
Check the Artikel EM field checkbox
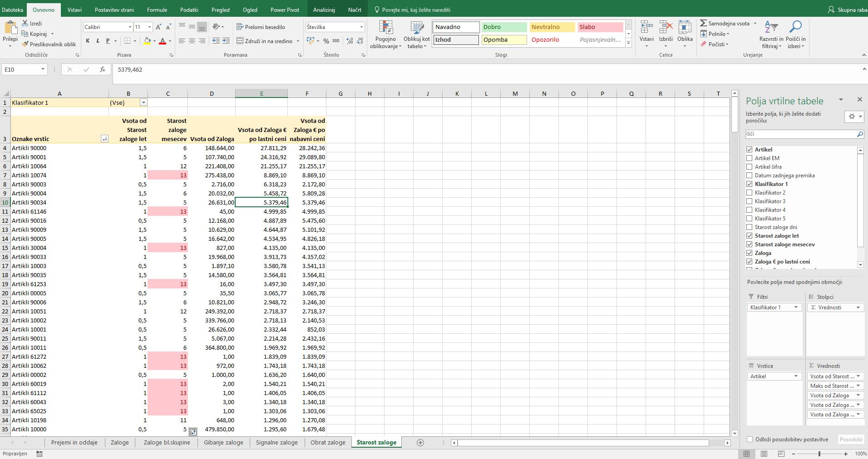[x=750, y=158]
